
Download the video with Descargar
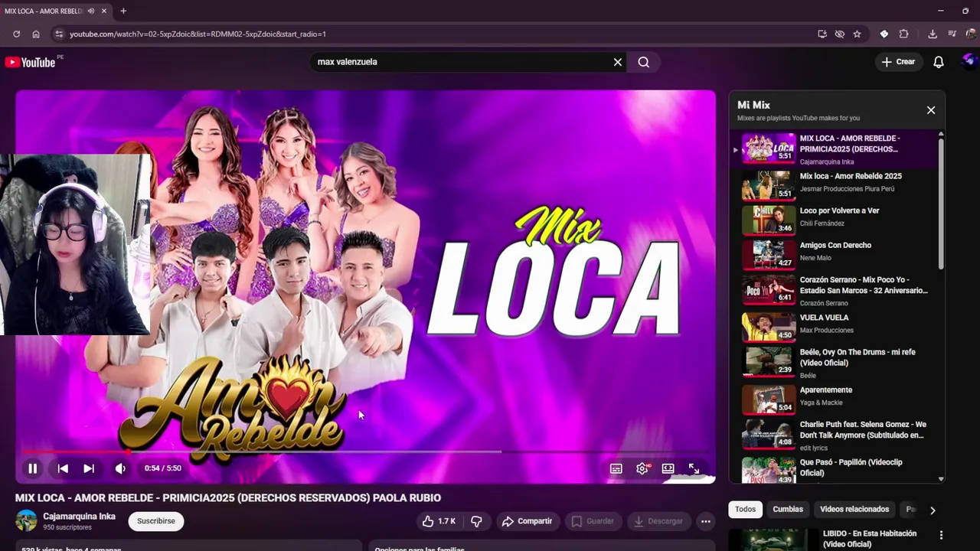pos(658,521)
